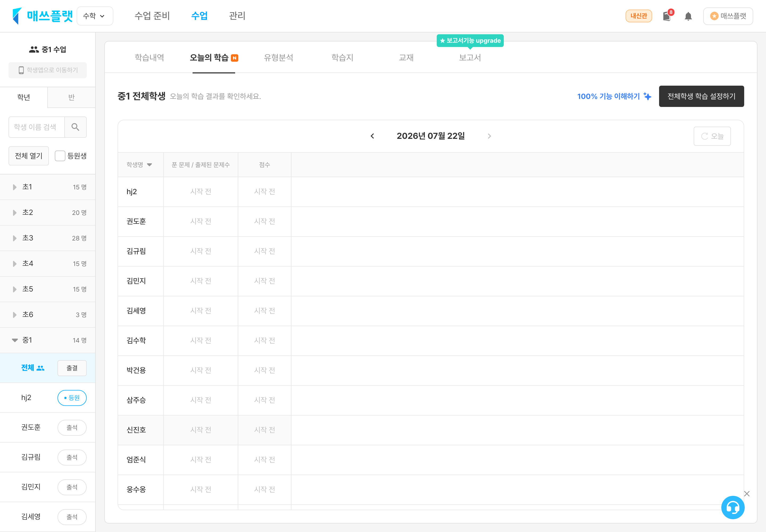
Task: Open the 수학 subject dropdown
Action: click(x=95, y=16)
